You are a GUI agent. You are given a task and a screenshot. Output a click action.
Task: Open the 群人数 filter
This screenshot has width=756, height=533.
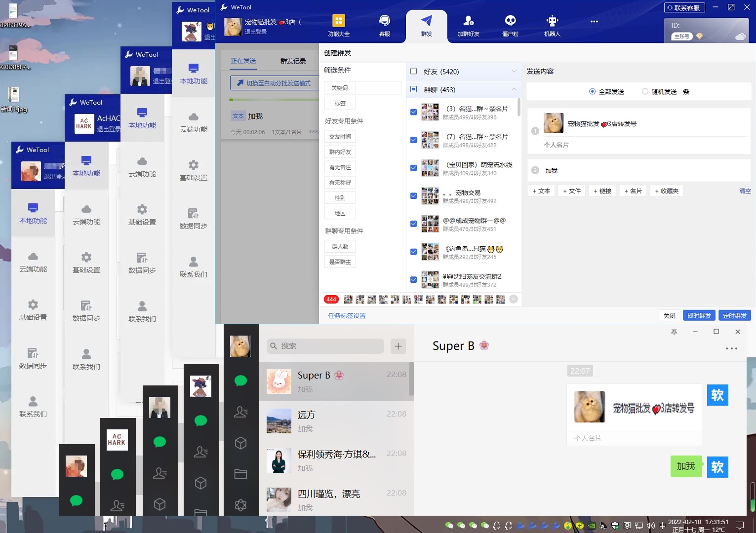pos(340,246)
